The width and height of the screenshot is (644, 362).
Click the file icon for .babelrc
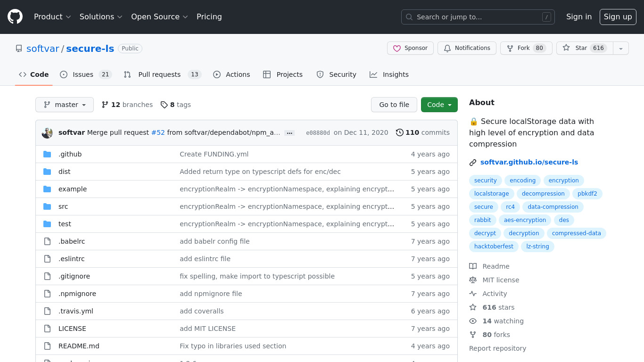click(47, 241)
